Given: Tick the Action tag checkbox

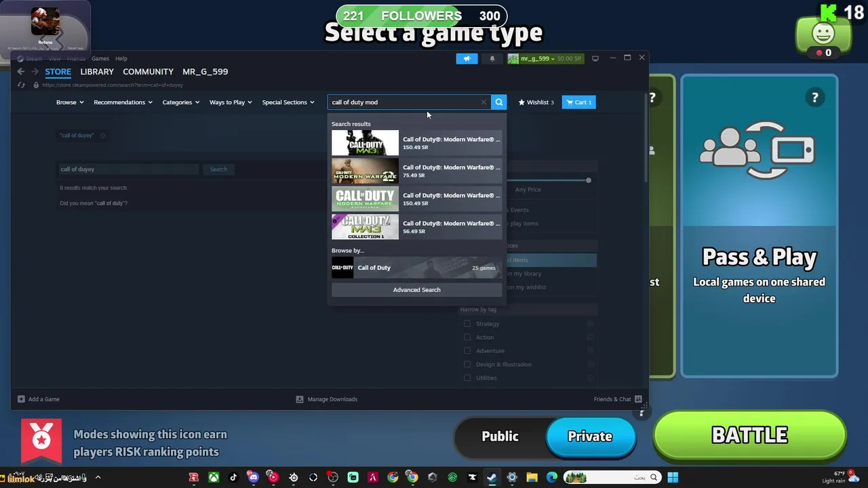Looking at the screenshot, I should point(467,338).
